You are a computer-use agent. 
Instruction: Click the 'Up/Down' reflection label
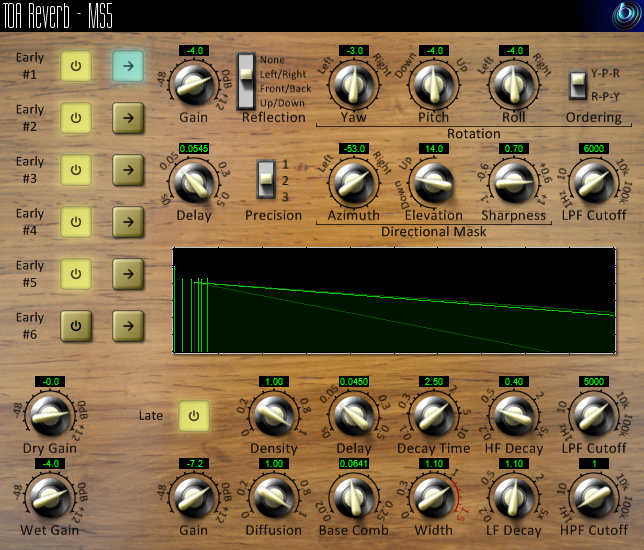[x=282, y=103]
